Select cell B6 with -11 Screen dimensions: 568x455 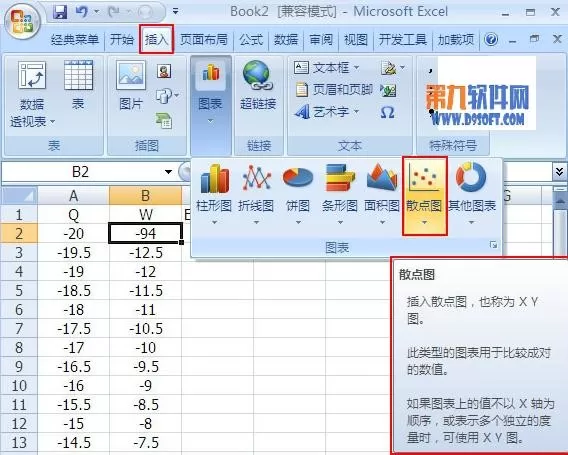pos(145,309)
